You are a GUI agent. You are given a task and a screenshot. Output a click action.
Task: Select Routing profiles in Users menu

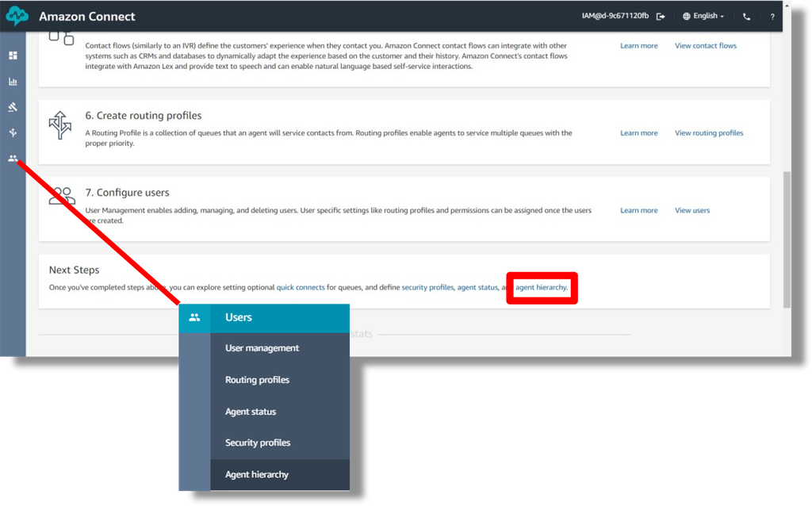257,380
